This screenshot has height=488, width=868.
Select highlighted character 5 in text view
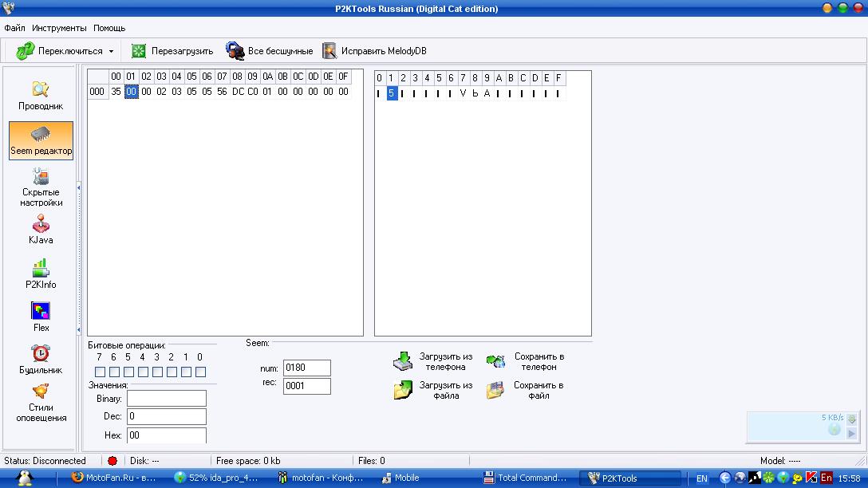[392, 93]
